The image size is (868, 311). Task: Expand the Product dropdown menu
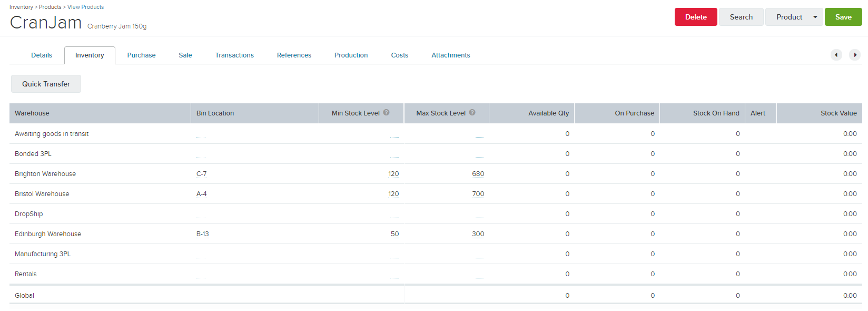click(815, 17)
